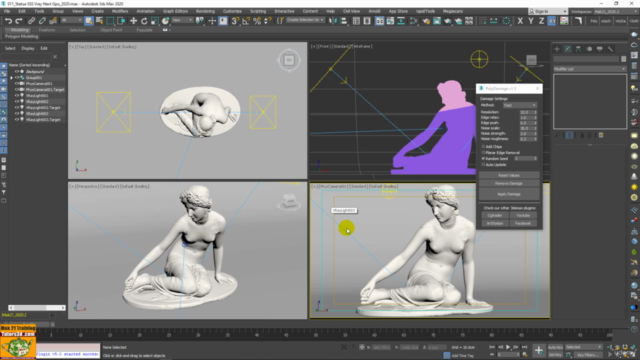Expand the Group001 tree item
The width and height of the screenshot is (640, 360).
[x=11, y=78]
